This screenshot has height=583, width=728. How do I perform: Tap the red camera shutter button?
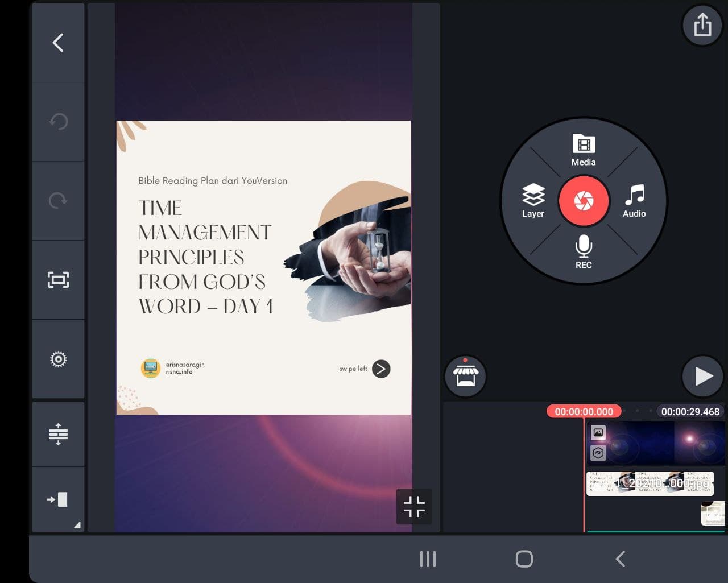tap(584, 201)
